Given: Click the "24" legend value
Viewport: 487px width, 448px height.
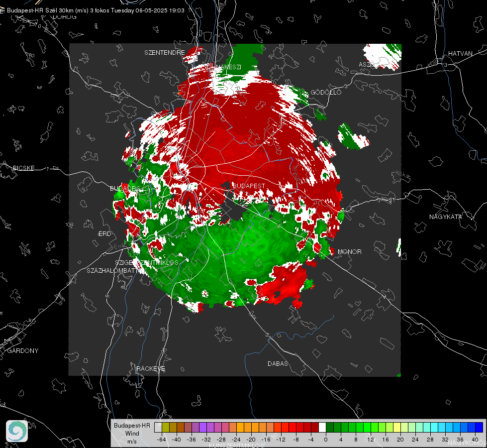Looking at the screenshot, I should point(415,440).
